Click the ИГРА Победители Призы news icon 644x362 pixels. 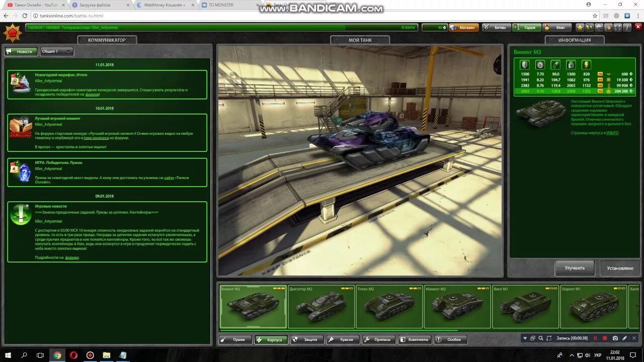tap(21, 172)
